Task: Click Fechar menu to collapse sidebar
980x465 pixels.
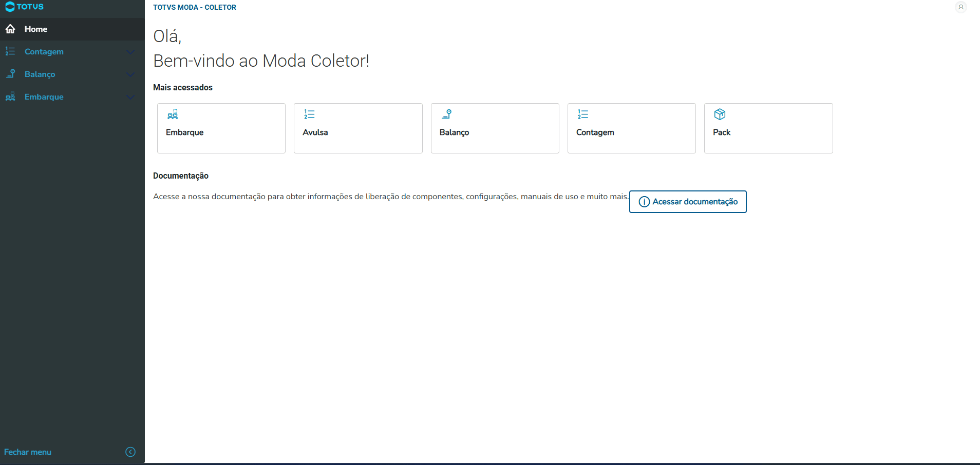Action: point(28,452)
